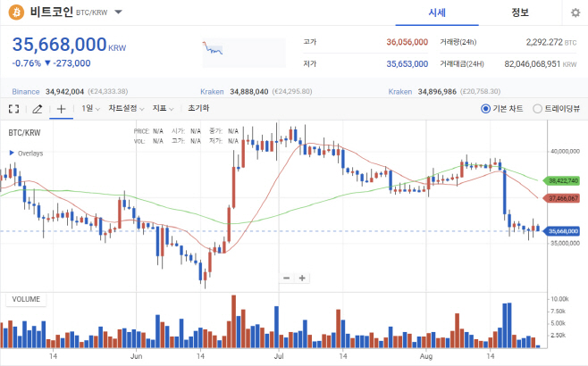Open the 1일 interval dropdown
This screenshot has height=366, width=588.
coord(91,109)
